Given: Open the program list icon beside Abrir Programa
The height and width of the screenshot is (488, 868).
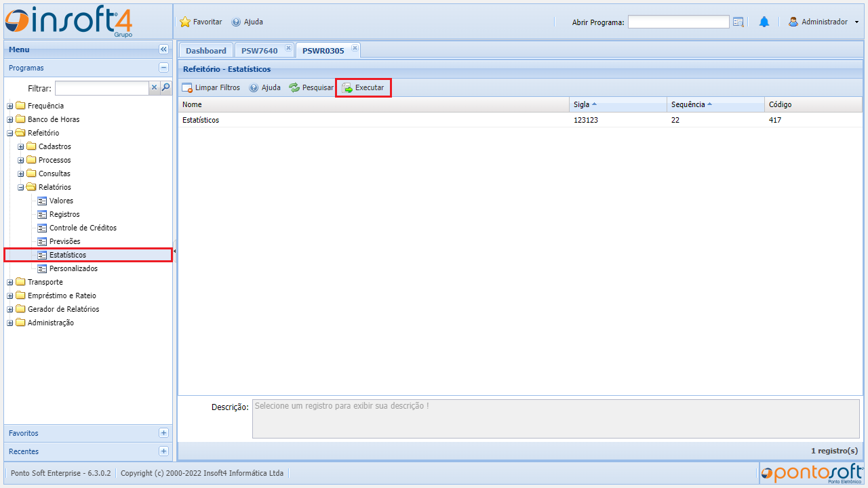Looking at the screenshot, I should pos(738,22).
